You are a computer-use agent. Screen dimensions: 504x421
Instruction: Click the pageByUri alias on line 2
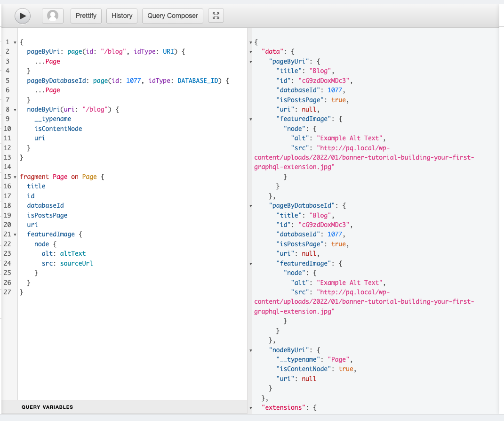tap(43, 51)
